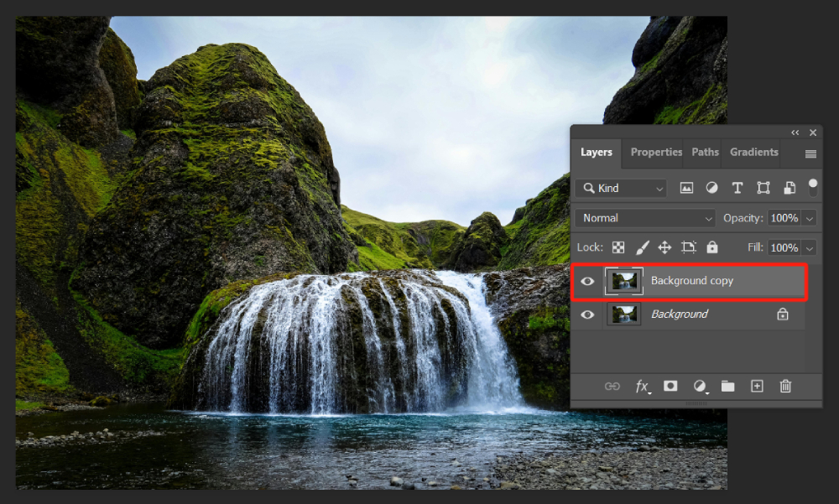This screenshot has width=839, height=504.
Task: Switch to the Properties tab
Action: click(x=655, y=153)
